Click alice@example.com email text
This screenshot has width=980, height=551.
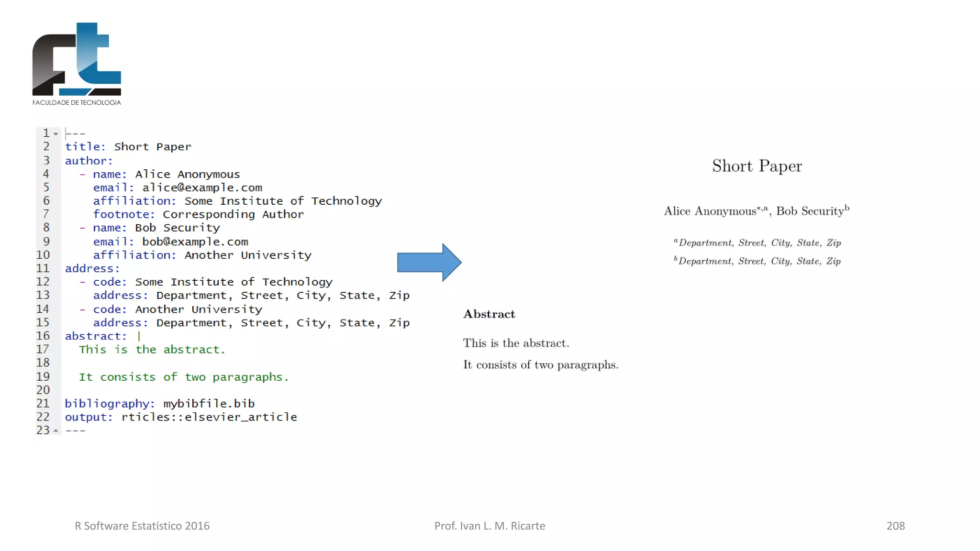click(x=202, y=187)
